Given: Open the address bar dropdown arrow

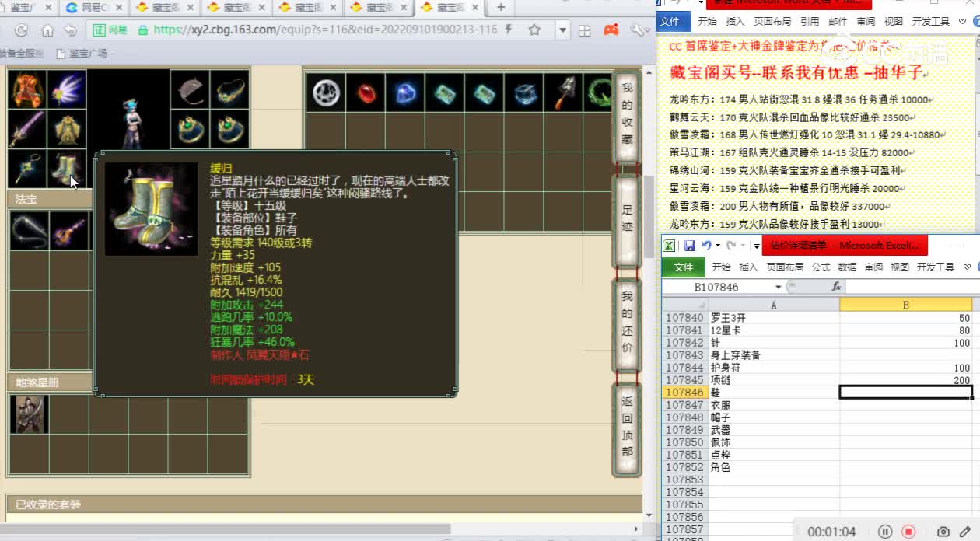Looking at the screenshot, I should tap(563, 30).
